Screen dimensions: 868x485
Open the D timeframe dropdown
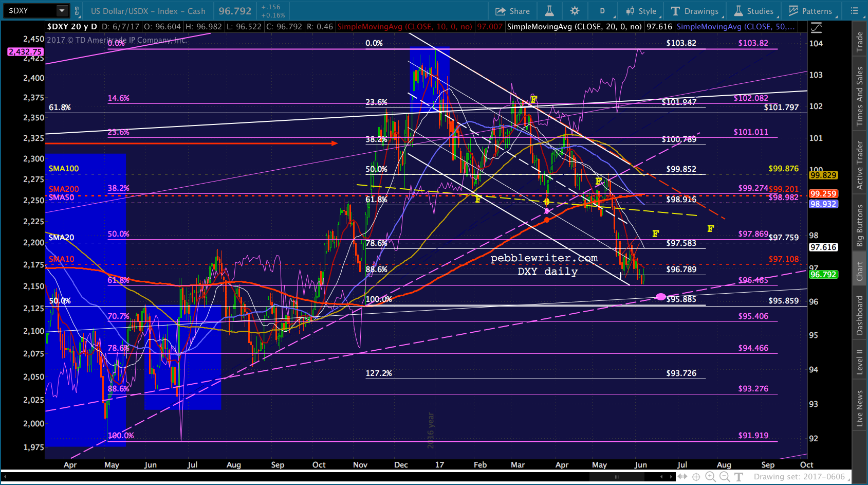[602, 11]
